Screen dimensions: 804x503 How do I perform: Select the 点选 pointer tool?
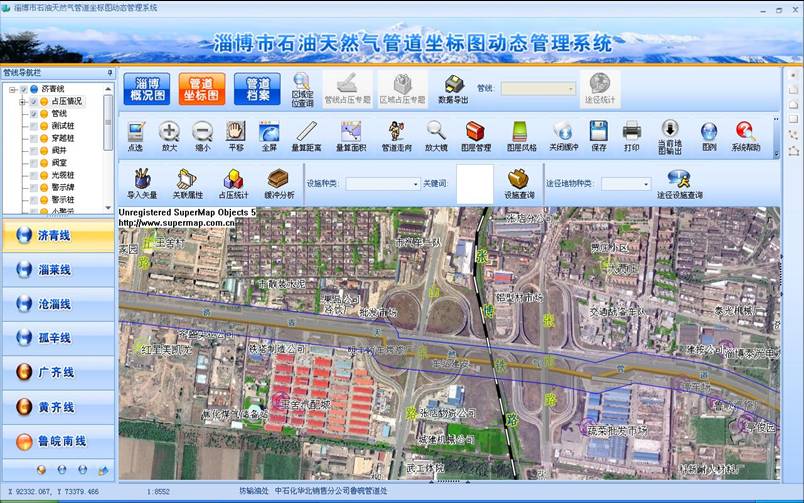[x=135, y=136]
